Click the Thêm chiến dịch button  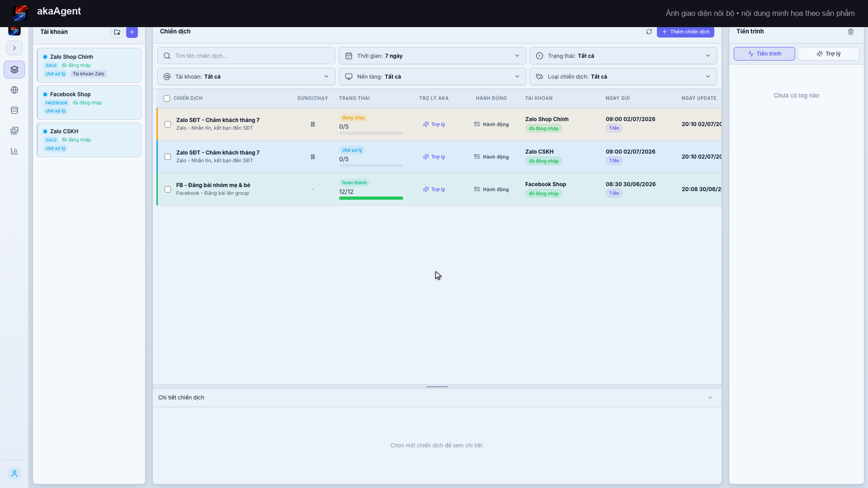coord(685,32)
